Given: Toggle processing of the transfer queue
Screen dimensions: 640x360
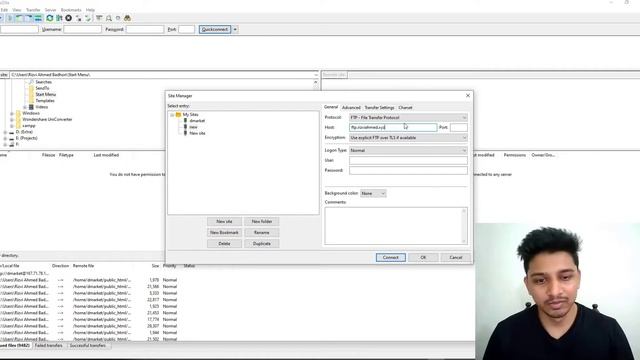Looking at the screenshot, I should [59, 18].
